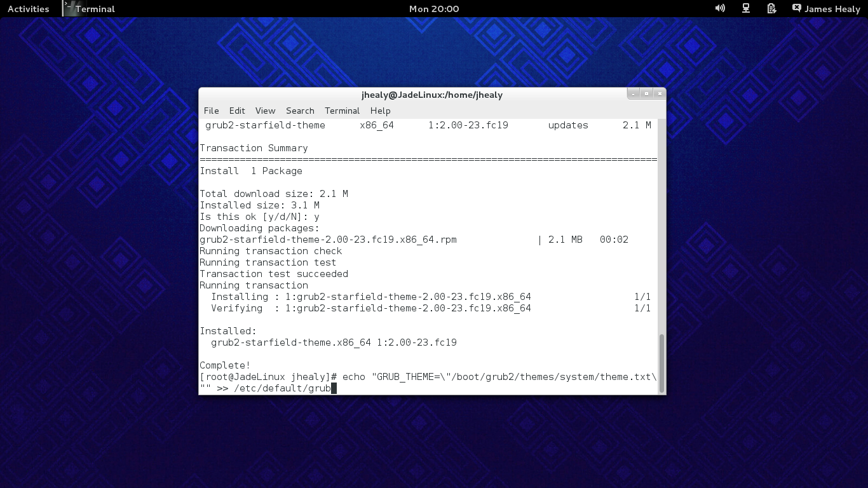Screen dimensions: 868x488
Task: Click the 'Running transaction check' line
Action: pyautogui.click(x=271, y=251)
